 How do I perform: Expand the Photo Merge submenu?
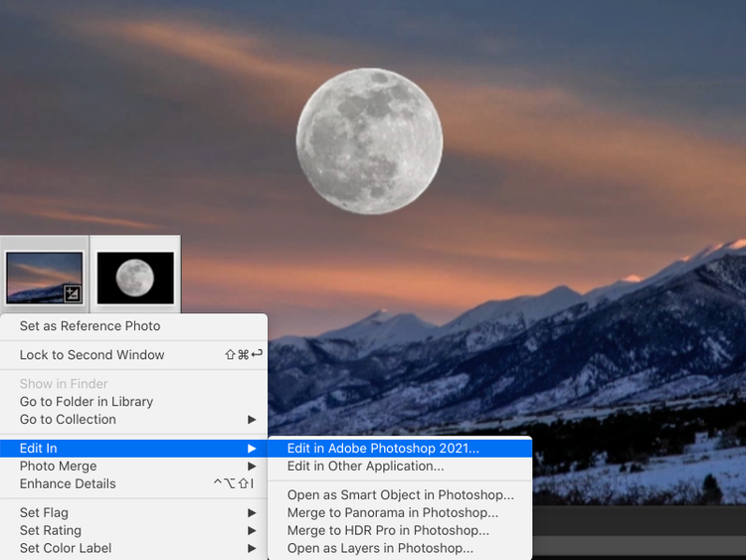[59, 467]
